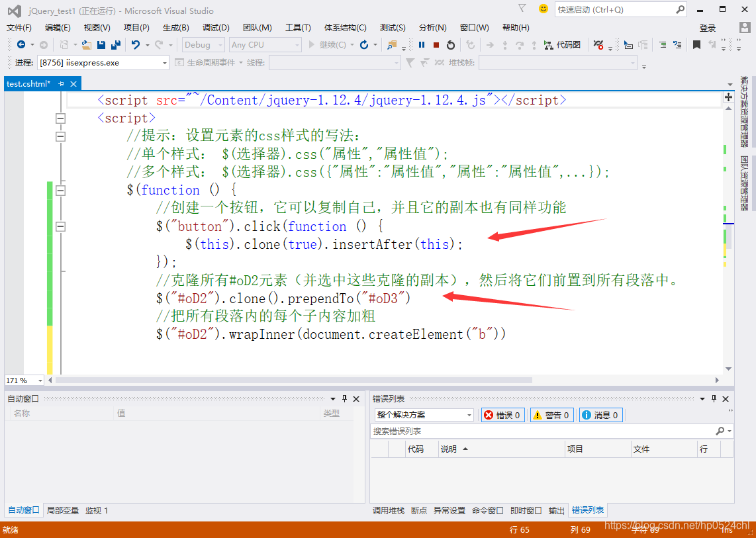The width and height of the screenshot is (756, 538).
Task: Switch to the 输出 tab
Action: pos(556,510)
